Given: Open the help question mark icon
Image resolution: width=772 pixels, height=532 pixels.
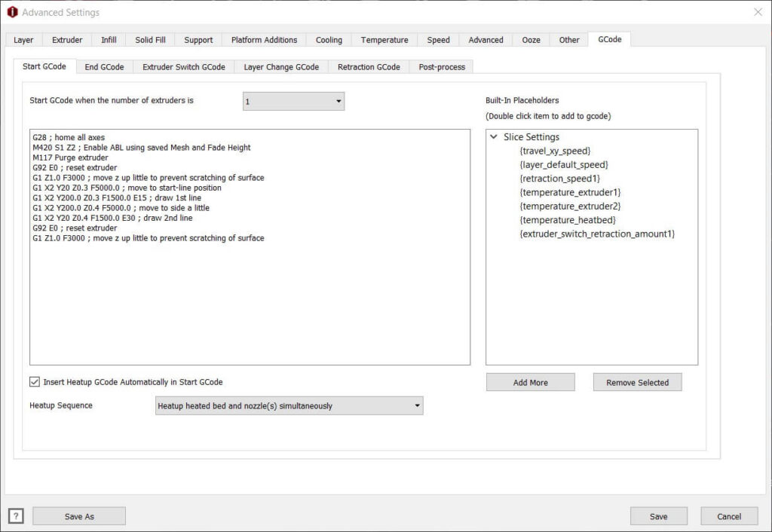Looking at the screenshot, I should coord(16,515).
